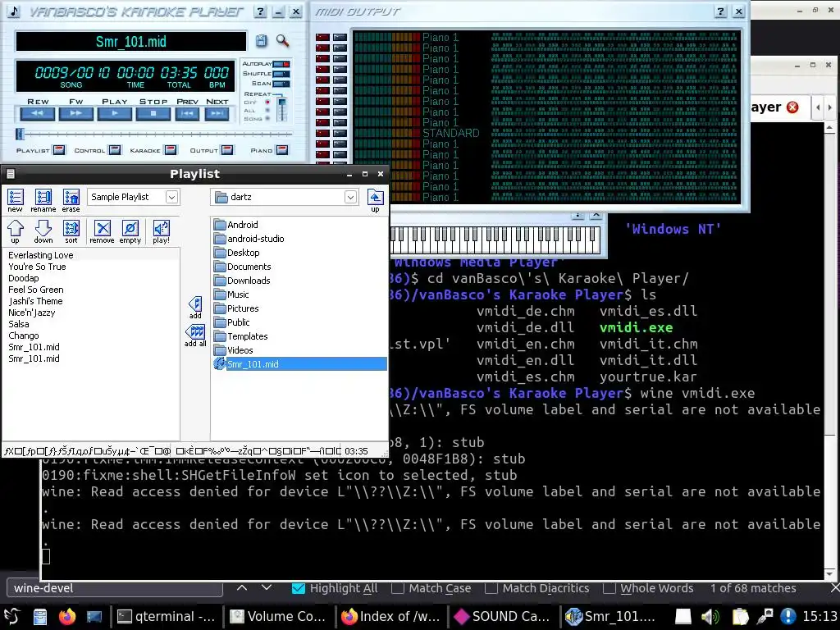Rename the playlist using the rename icon

point(43,201)
